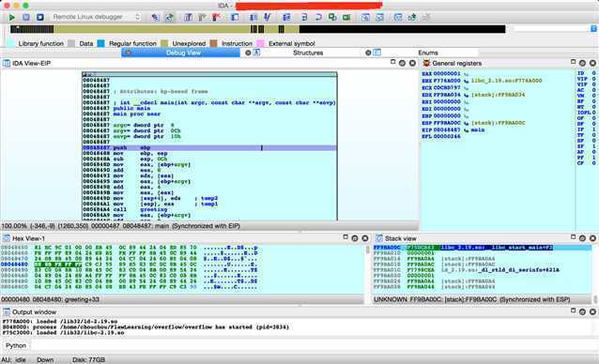Click the navigation band overview bar
The height and width of the screenshot is (364, 599).
(x=258, y=29)
